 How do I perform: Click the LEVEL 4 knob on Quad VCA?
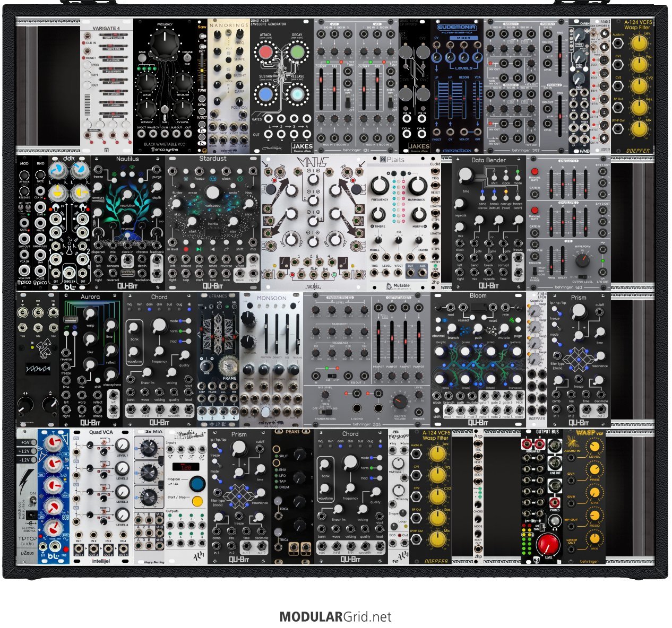coord(122,515)
